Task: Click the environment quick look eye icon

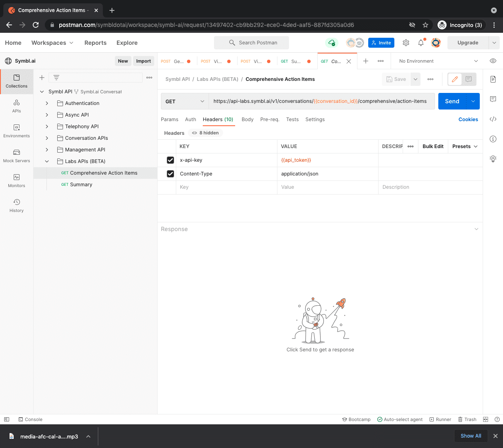Action: coord(493,61)
